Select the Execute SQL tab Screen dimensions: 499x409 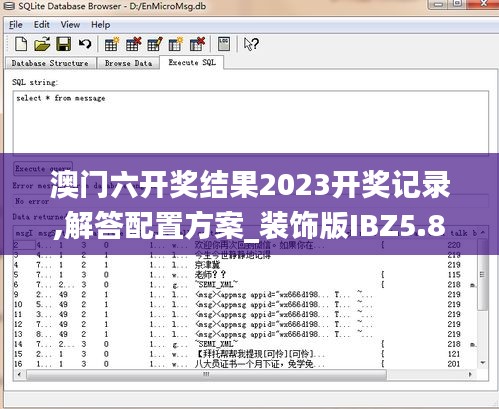click(192, 62)
